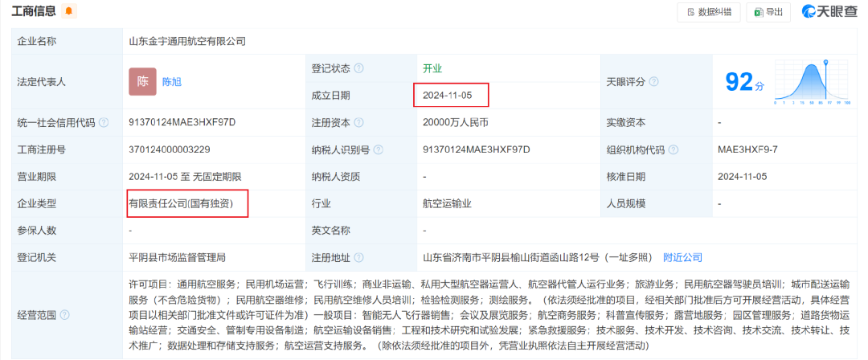Click the help icon next to 注册资本
Image resolution: width=868 pixels, height=360 pixels.
(358, 123)
